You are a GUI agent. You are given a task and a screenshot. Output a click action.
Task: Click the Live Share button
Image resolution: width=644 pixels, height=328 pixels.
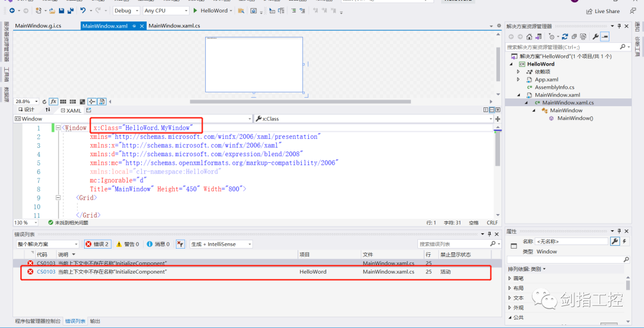tap(603, 11)
